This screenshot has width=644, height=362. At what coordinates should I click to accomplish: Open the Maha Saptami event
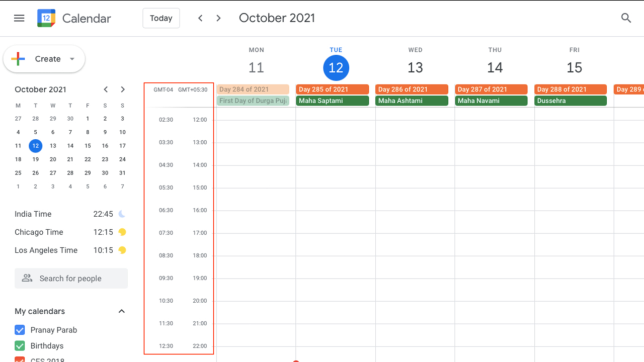click(x=333, y=101)
